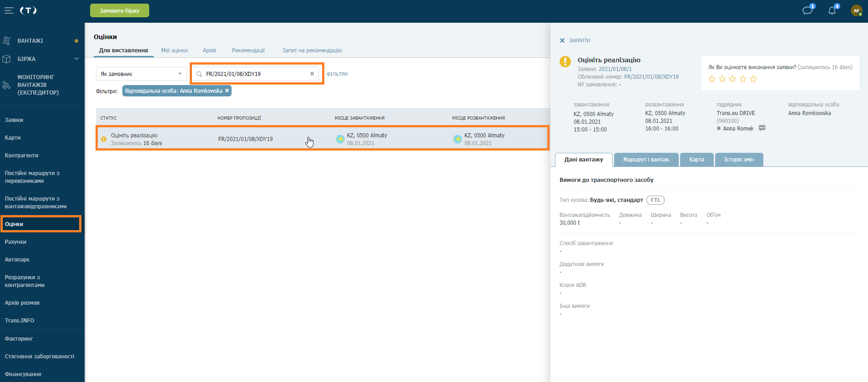Click the large exclamation icon in panel
Image resolution: width=868 pixels, height=382 pixels.
565,61
